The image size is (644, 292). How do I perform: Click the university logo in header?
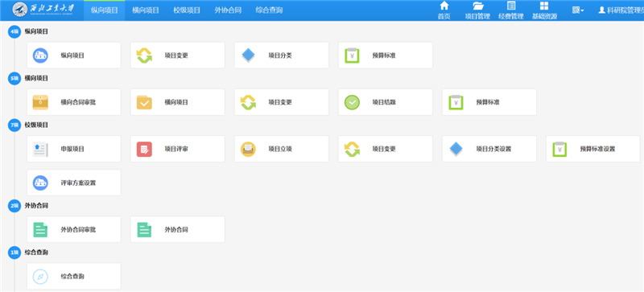pos(44,10)
